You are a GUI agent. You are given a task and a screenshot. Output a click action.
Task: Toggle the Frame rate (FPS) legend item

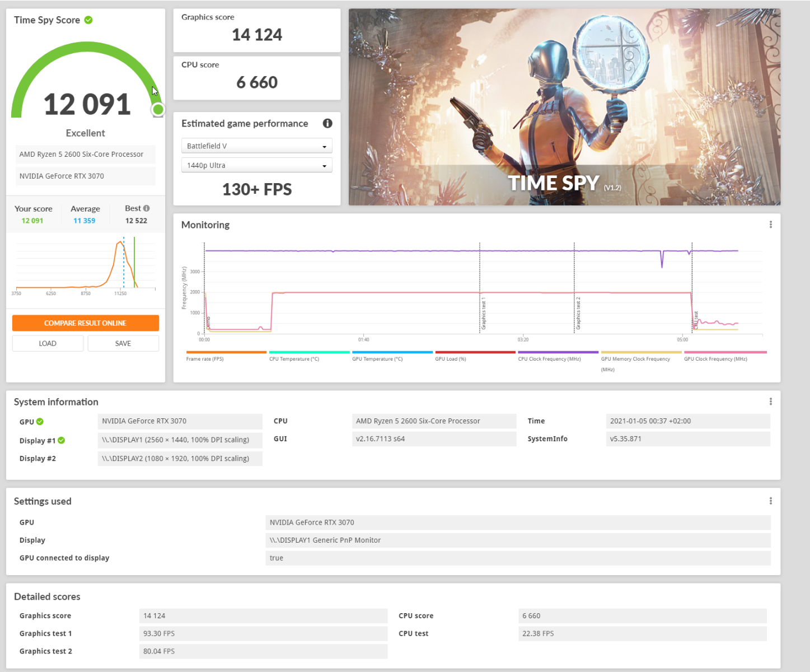226,356
